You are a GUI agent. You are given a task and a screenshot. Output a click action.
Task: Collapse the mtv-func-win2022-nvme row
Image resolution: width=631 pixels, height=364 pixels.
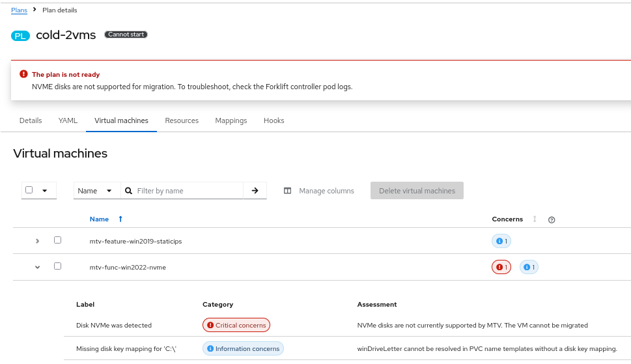pyautogui.click(x=37, y=267)
